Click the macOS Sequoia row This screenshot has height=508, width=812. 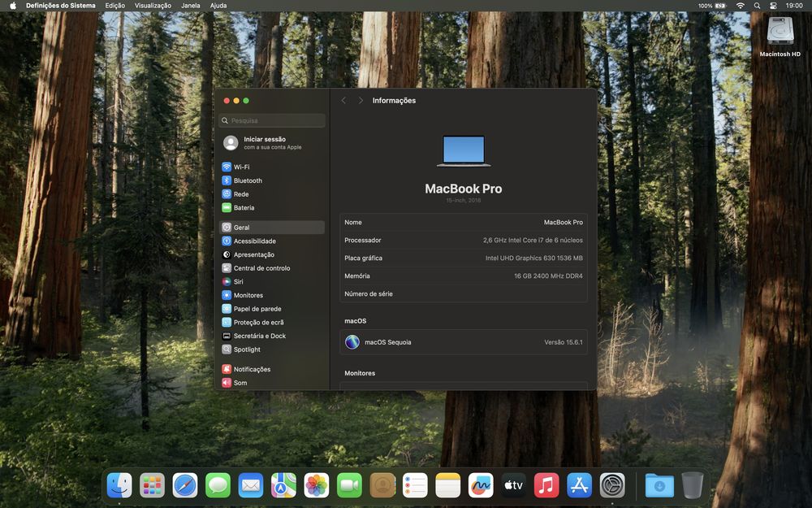click(464, 342)
